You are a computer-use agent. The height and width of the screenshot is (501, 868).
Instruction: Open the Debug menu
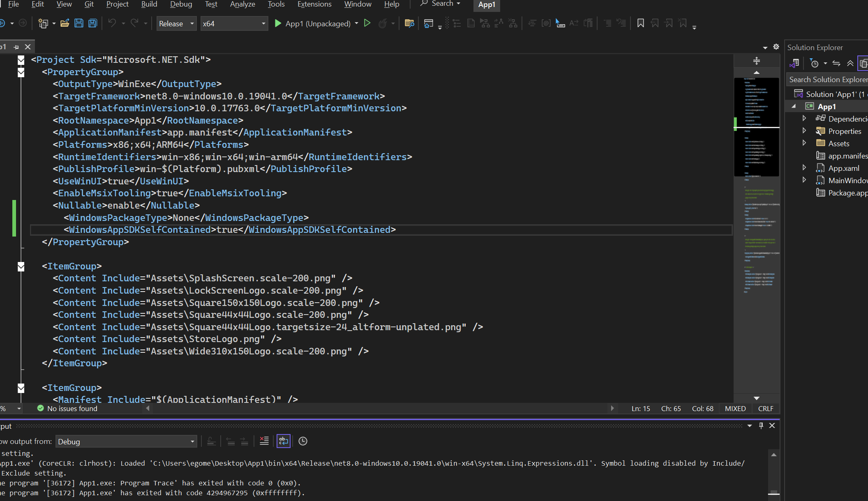[x=181, y=4]
